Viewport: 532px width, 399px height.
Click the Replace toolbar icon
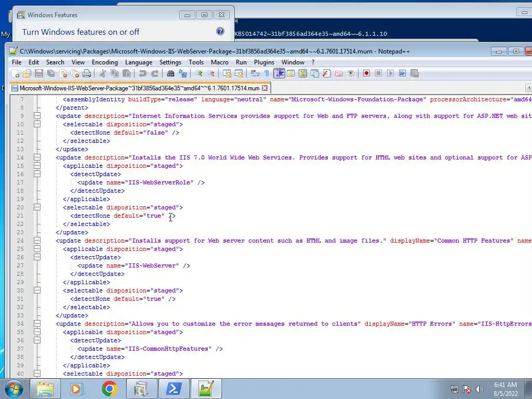pos(183,74)
